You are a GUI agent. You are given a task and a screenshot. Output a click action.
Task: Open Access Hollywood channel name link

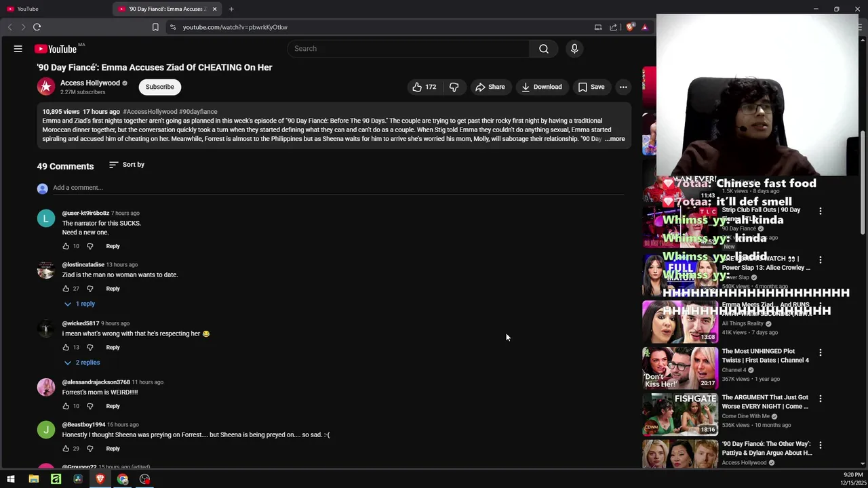coord(90,83)
